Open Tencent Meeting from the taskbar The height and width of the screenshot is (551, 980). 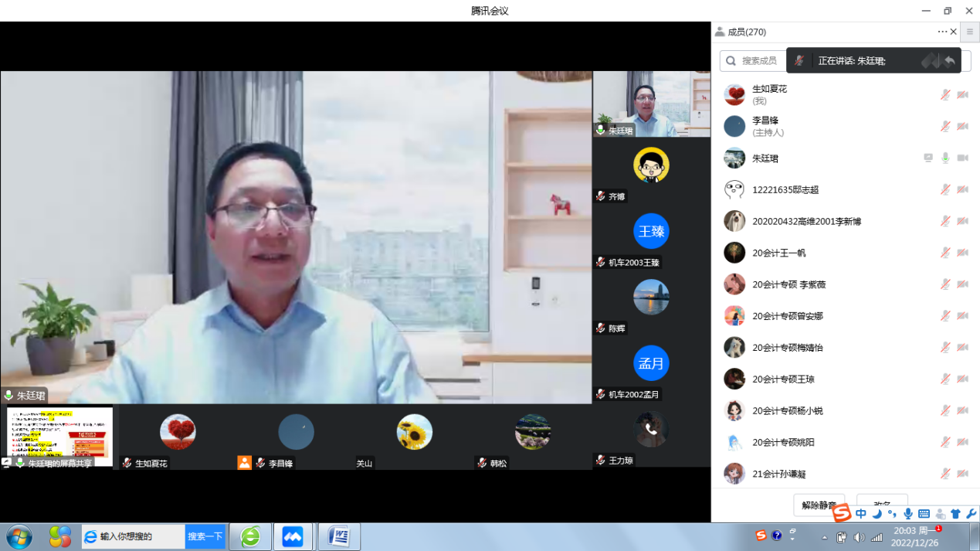293,536
